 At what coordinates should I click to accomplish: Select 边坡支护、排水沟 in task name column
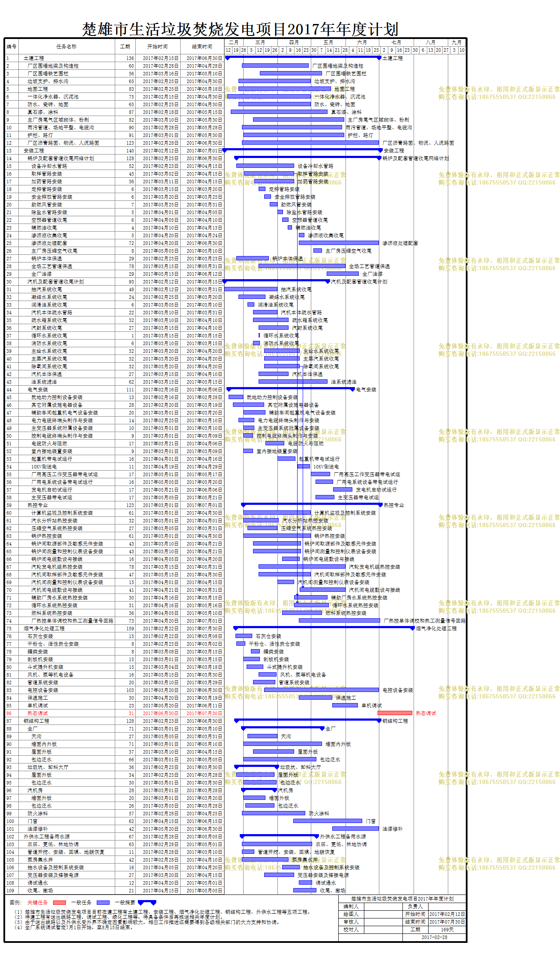[x=48, y=81]
